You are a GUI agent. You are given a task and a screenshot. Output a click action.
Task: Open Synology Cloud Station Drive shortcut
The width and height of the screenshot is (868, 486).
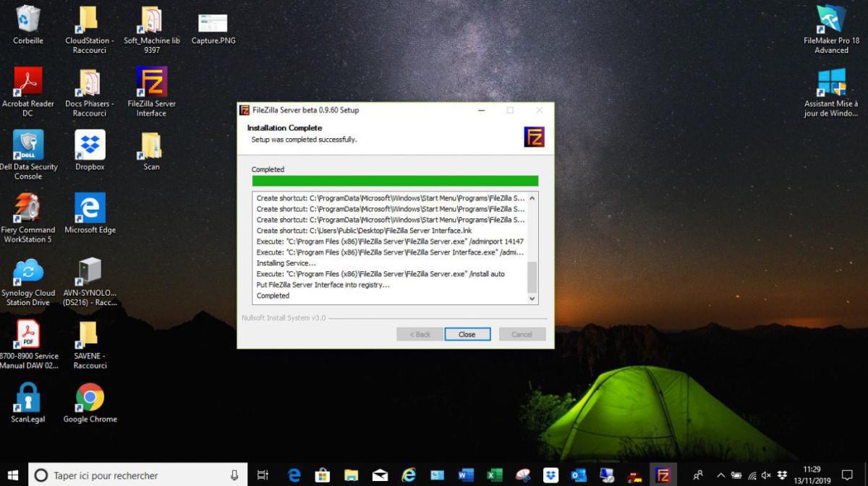(27, 281)
